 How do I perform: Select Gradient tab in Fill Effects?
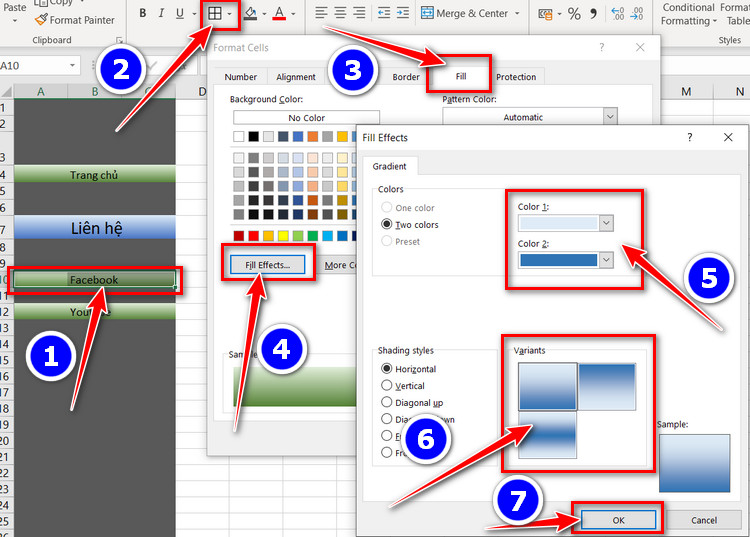click(389, 166)
